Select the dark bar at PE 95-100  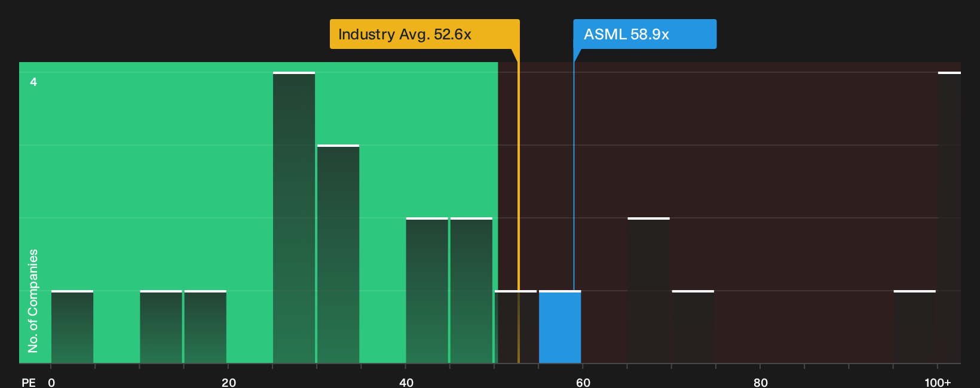point(915,327)
